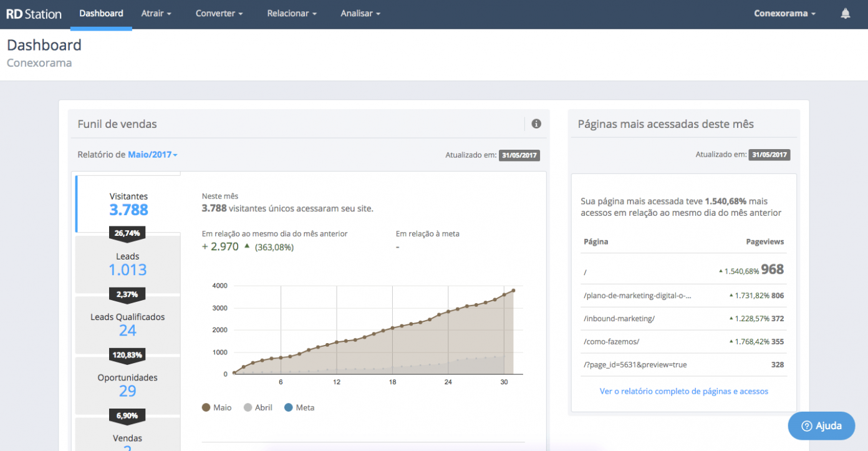Open the Analisar menu
Screen dimensions: 868x451
tap(360, 14)
